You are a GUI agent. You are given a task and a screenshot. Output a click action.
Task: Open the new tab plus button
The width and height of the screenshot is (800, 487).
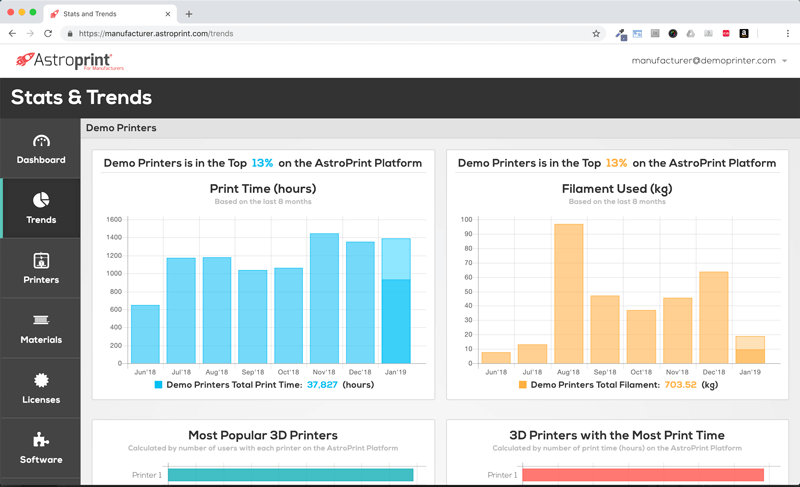click(x=189, y=14)
